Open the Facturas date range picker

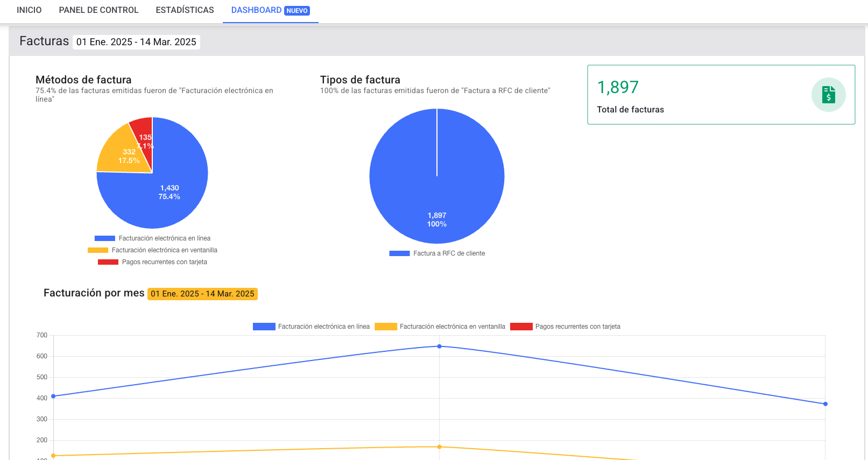[x=136, y=42]
